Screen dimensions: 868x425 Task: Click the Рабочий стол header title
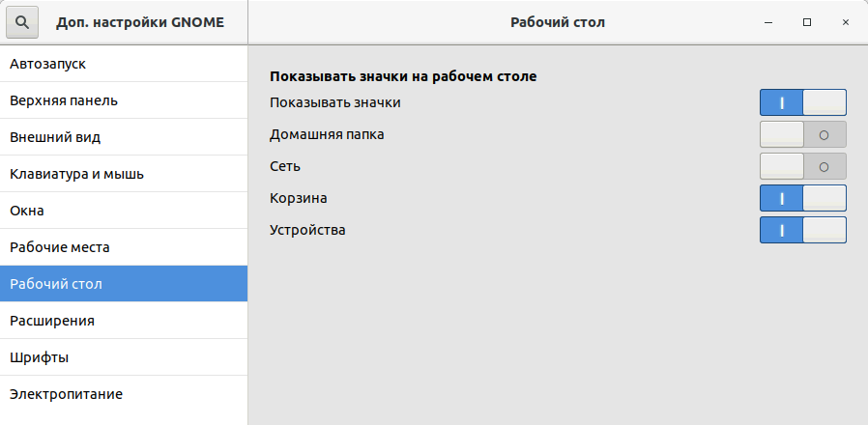558,22
